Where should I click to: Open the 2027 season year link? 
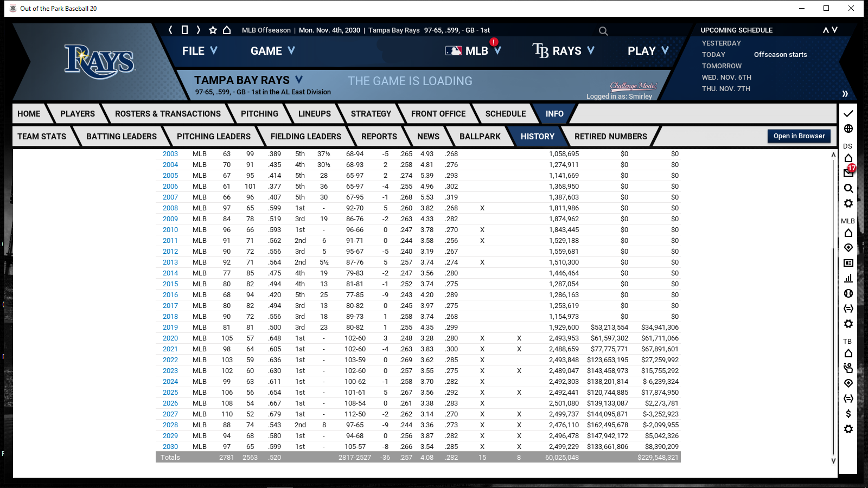(x=170, y=414)
